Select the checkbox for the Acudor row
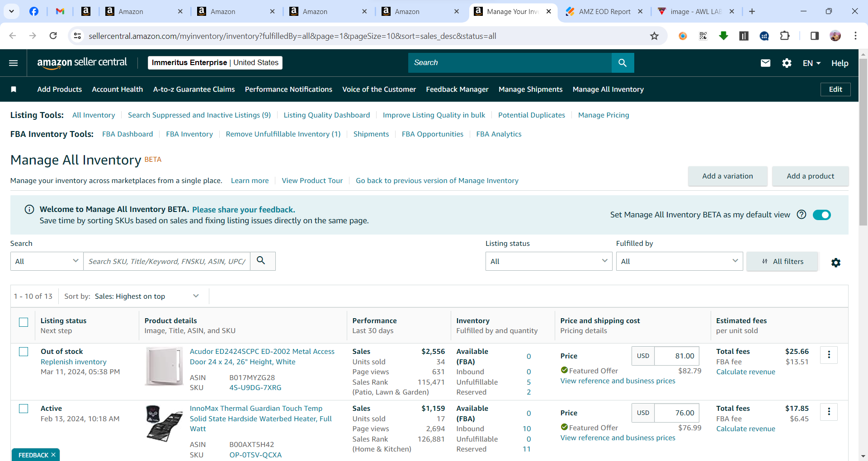Screen dimensions: 868x461 (x=24, y=352)
